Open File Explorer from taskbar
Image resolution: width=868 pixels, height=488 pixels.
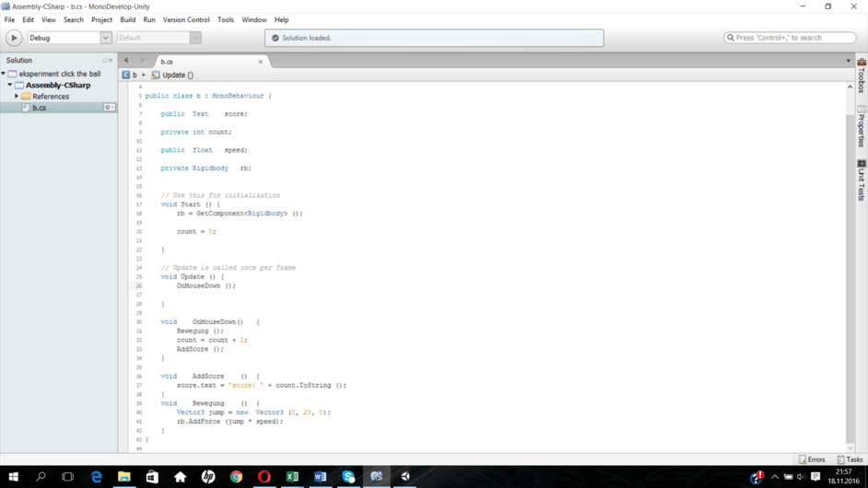coord(124,476)
